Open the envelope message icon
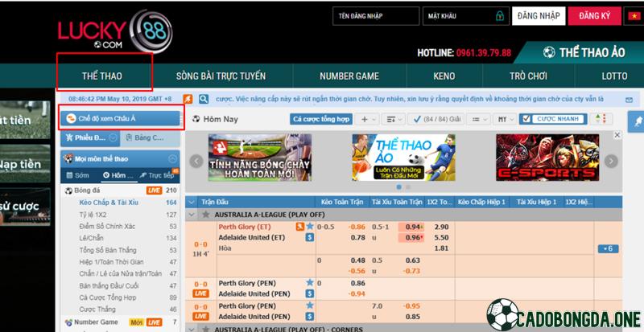 coord(629,100)
